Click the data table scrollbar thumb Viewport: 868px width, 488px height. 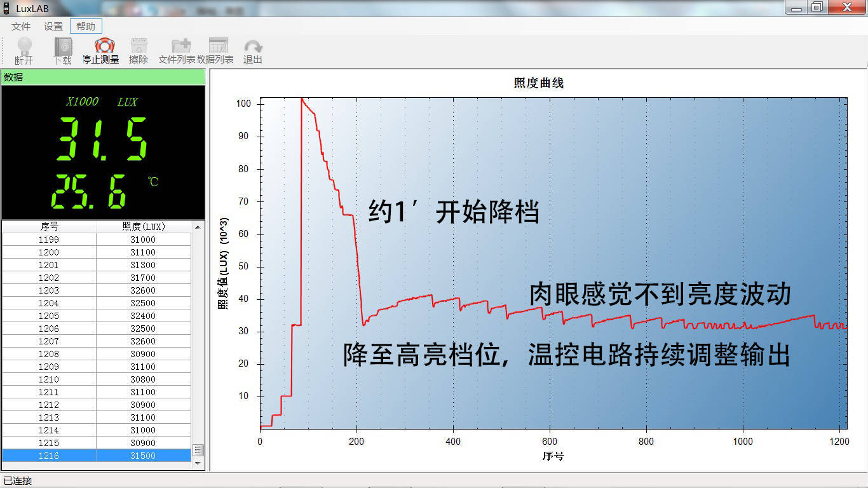(x=198, y=450)
